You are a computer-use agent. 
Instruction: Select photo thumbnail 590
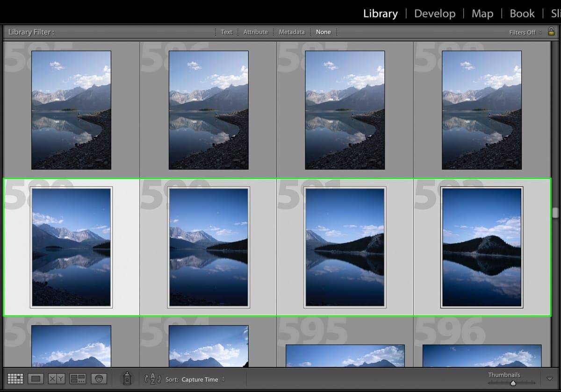coord(209,247)
